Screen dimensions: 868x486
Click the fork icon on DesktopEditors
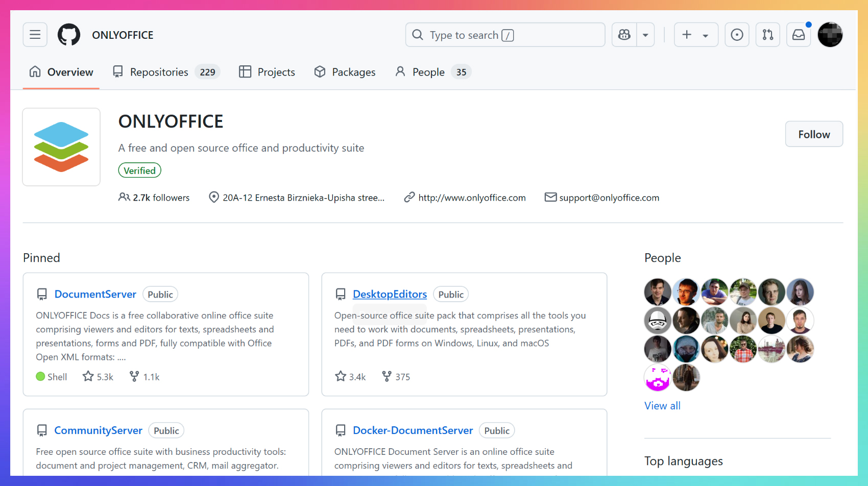[387, 377]
